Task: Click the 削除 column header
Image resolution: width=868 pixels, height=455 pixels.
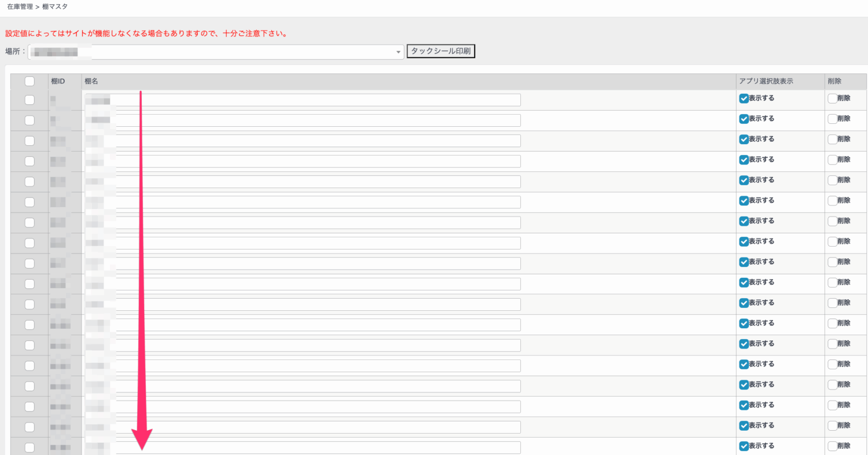Action: (x=834, y=82)
